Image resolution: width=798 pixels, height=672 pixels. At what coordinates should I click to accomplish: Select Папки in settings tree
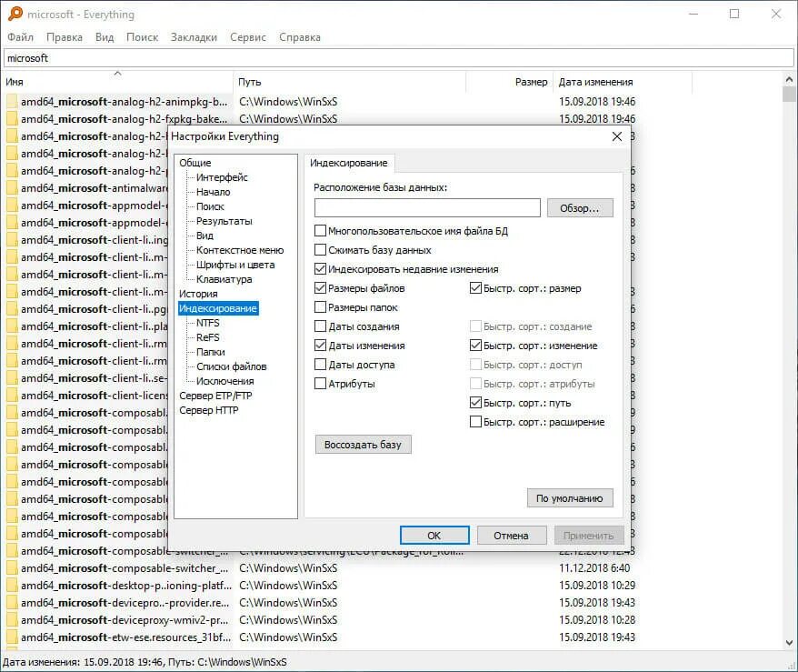(x=210, y=352)
